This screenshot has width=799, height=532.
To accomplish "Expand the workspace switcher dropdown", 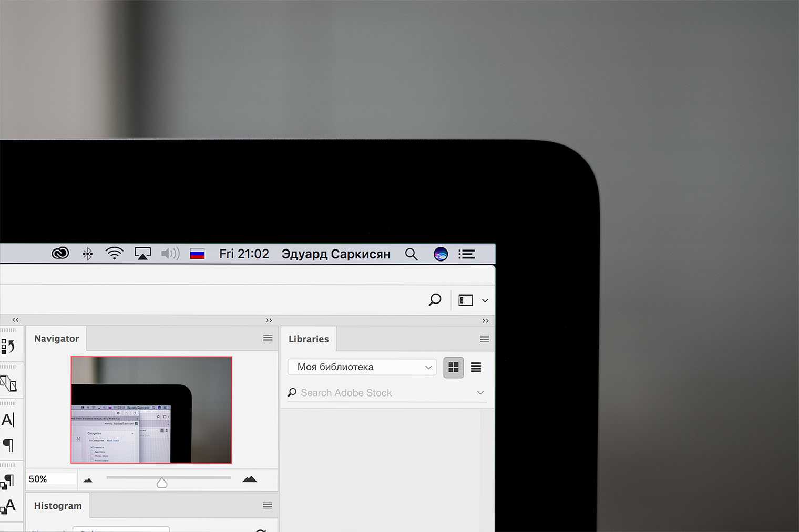I will pyautogui.click(x=485, y=301).
